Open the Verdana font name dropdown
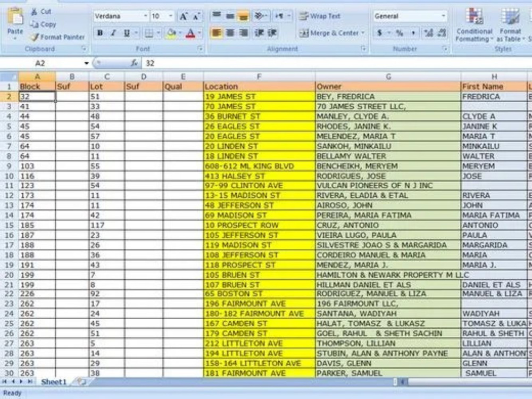Screen dimensions: 532x399 (x=146, y=16)
